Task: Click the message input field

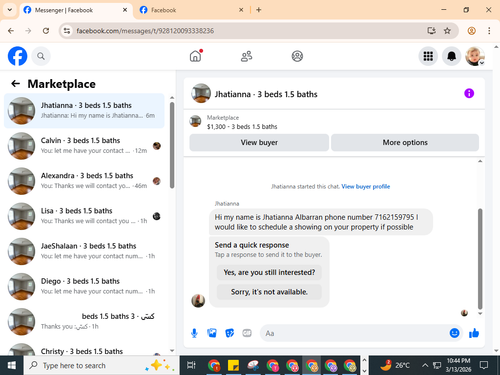Action: point(355,333)
